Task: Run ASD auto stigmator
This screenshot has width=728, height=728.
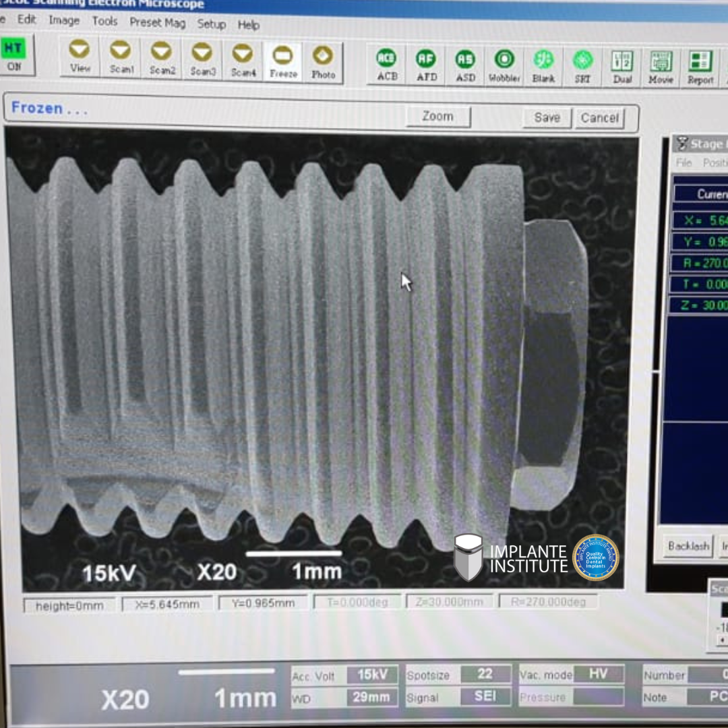Action: click(x=465, y=67)
